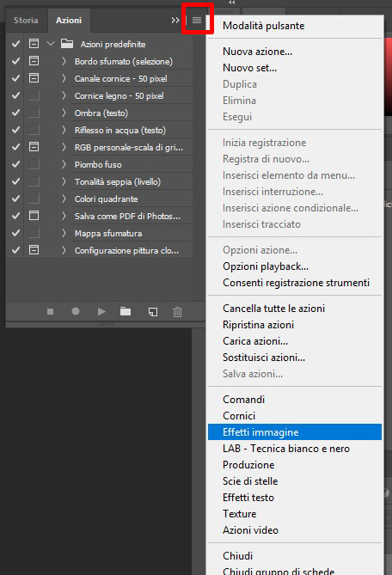Choose Chiudi from the panel menu
392x575 pixels.
pyautogui.click(x=295, y=556)
